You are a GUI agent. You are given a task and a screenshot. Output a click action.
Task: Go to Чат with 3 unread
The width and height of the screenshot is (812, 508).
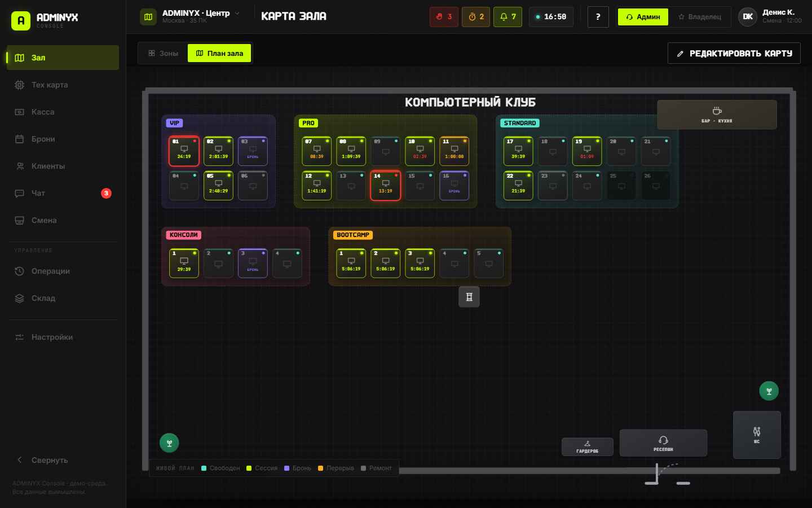point(63,193)
